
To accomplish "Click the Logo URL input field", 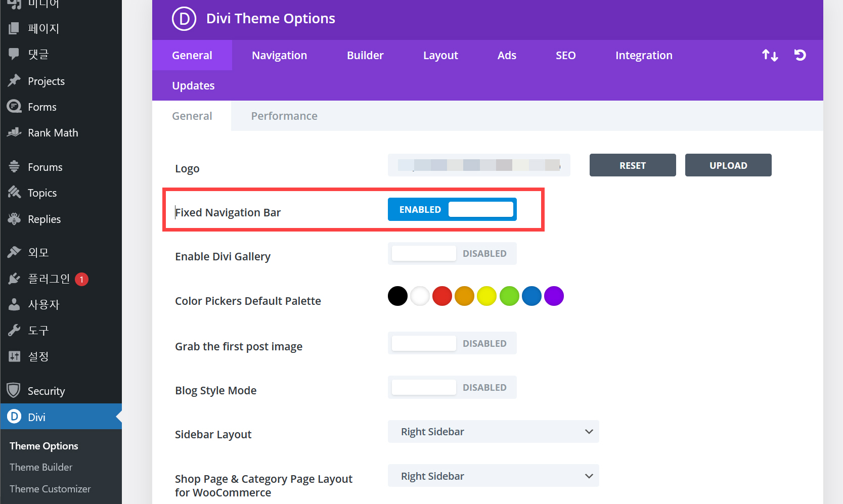I will [x=479, y=165].
